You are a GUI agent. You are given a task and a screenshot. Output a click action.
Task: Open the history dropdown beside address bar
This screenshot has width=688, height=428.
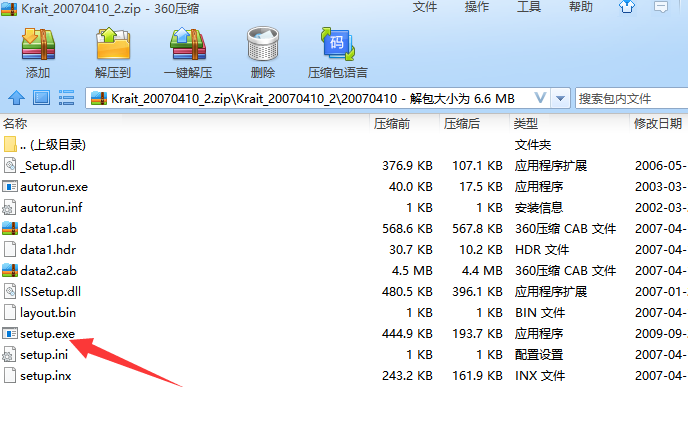pos(560,98)
